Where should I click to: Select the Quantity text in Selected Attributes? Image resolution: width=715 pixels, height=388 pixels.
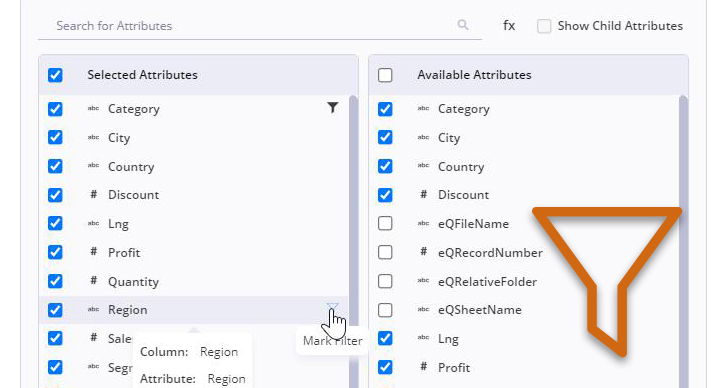tap(133, 282)
